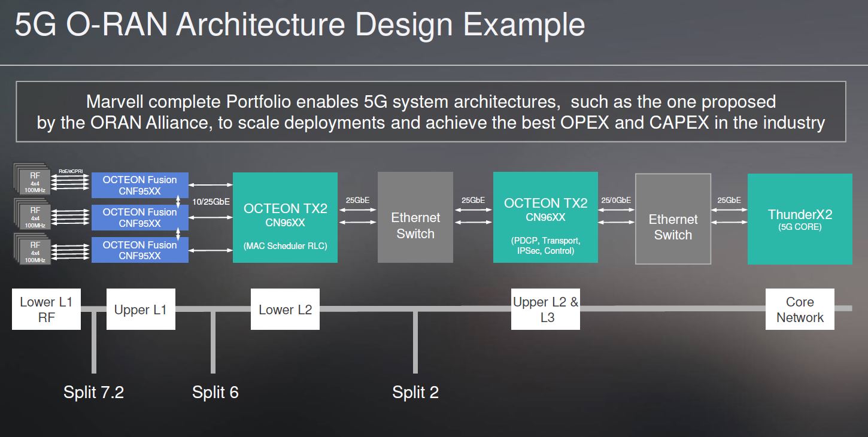868x437 pixels.
Task: Select the top RF 4x4 100MHz block
Action: [x=34, y=182]
